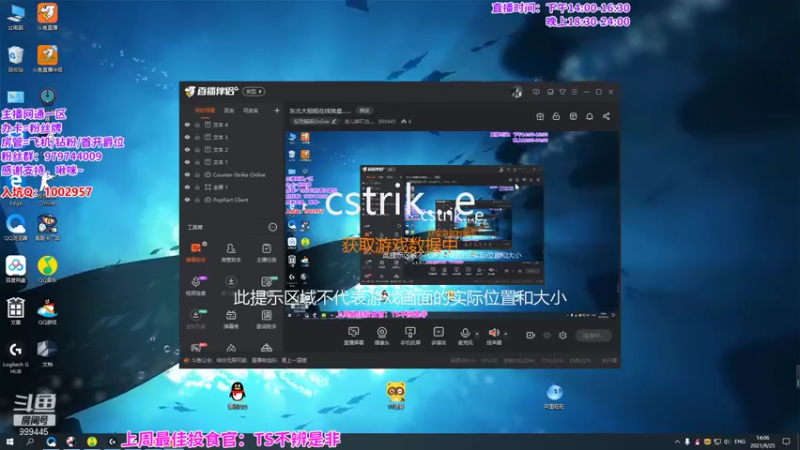
Task: Open the notification bell in stream header
Action: (x=589, y=116)
